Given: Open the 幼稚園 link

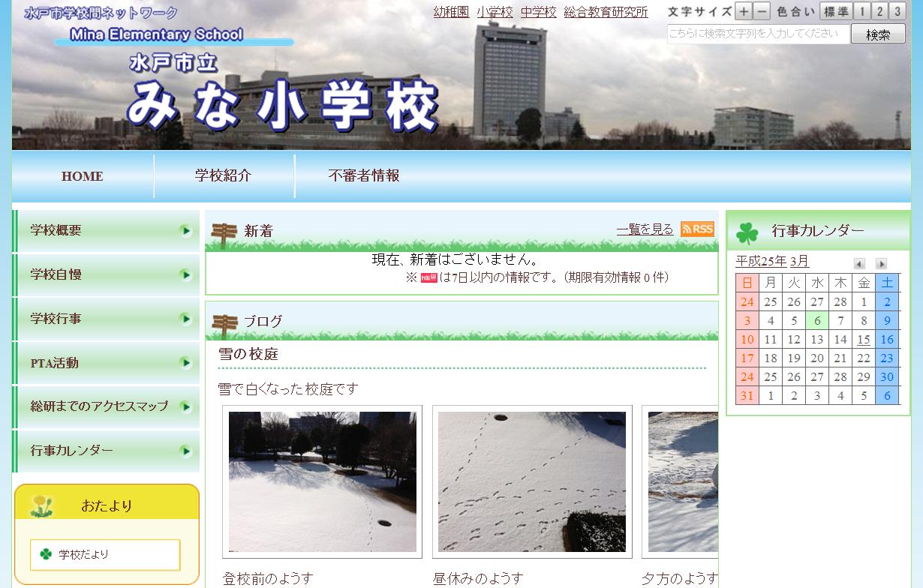Looking at the screenshot, I should tap(451, 12).
